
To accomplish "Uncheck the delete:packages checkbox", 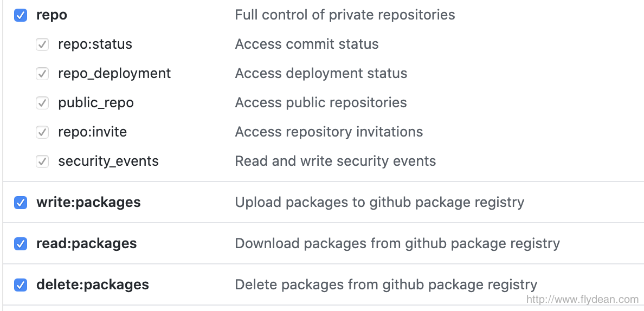I will click(x=21, y=285).
